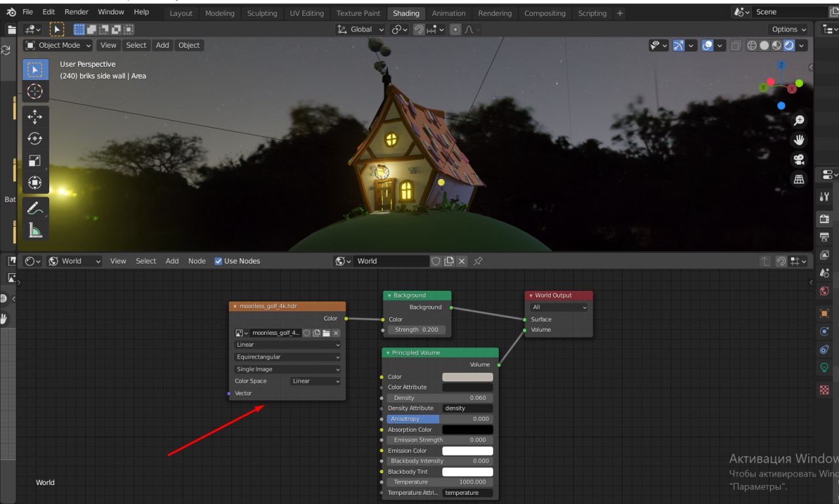Switch perspective/orthographic with grid icon
This screenshot has width=839, height=504.
coord(799,179)
